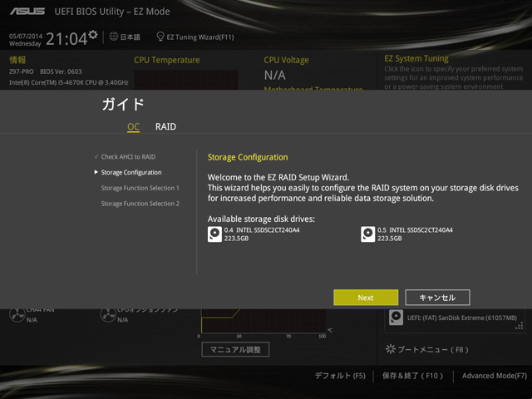
Task: Click the ガイド dialog title
Action: click(x=123, y=104)
